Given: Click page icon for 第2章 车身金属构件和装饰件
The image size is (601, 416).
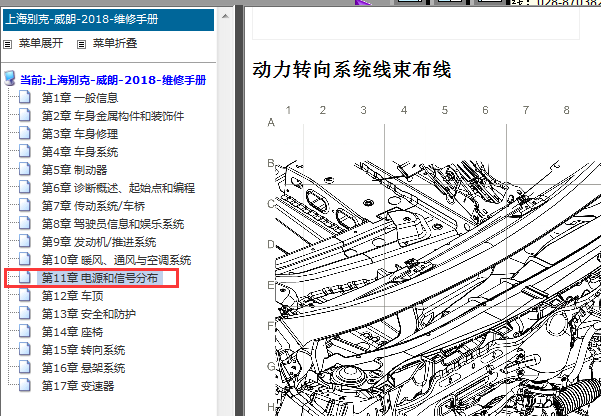Looking at the screenshot, I should [25, 115].
